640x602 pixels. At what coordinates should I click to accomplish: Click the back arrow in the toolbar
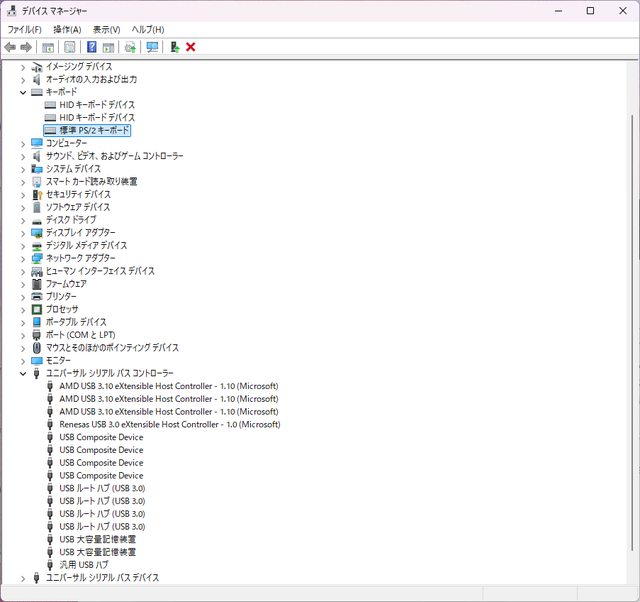point(10,47)
